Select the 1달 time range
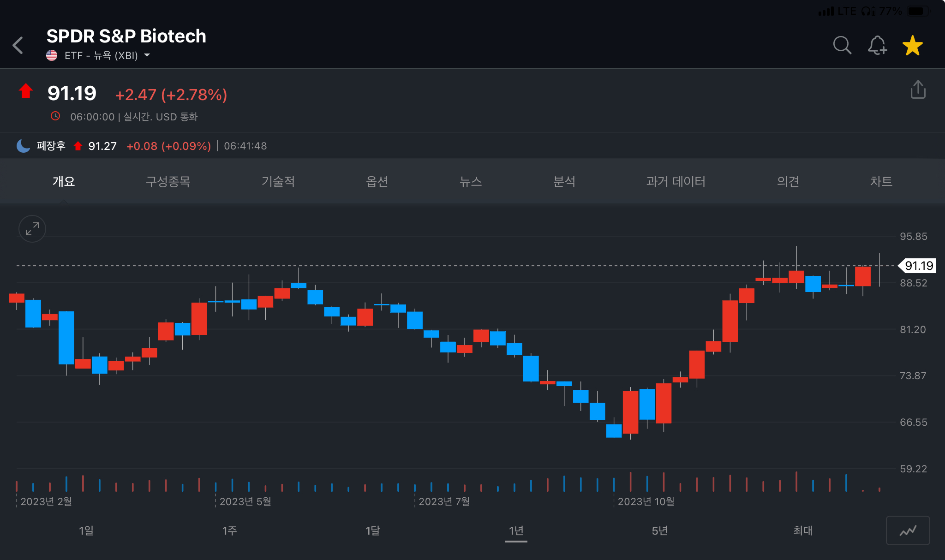Viewport: 945px width, 560px height. point(373,530)
